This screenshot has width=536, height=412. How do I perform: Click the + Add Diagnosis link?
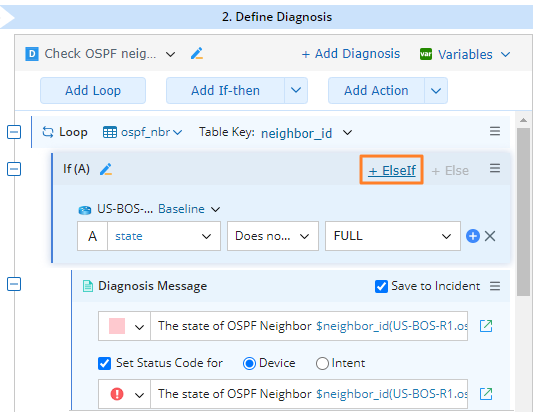tap(351, 54)
